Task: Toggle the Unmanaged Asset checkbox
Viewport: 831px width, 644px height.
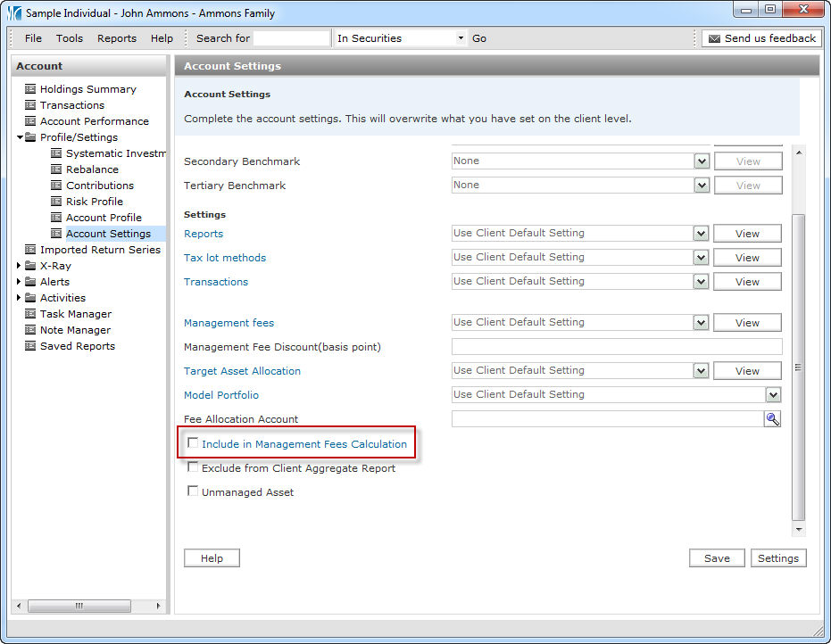Action: 193,491
